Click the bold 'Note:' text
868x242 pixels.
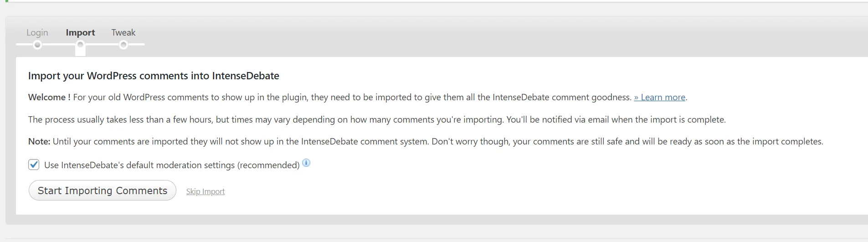[39, 141]
